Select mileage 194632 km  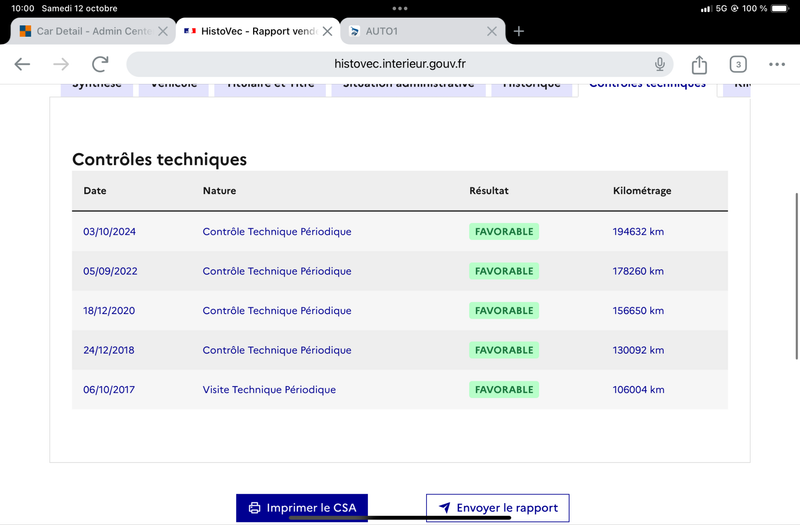638,232
